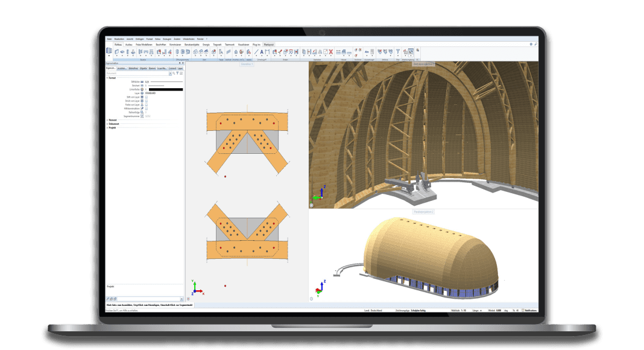Click the filter icon in properties panel
The height and width of the screenshot is (350, 644).
[178, 73]
